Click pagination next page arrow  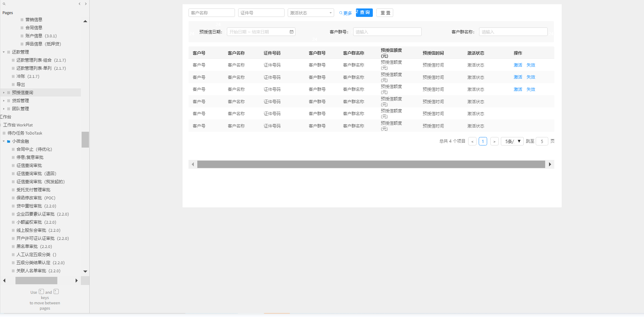pyautogui.click(x=494, y=141)
